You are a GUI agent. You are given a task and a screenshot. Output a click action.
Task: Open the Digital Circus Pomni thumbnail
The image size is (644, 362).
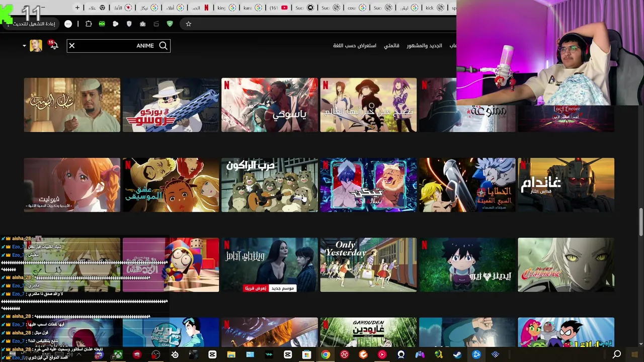point(171,265)
